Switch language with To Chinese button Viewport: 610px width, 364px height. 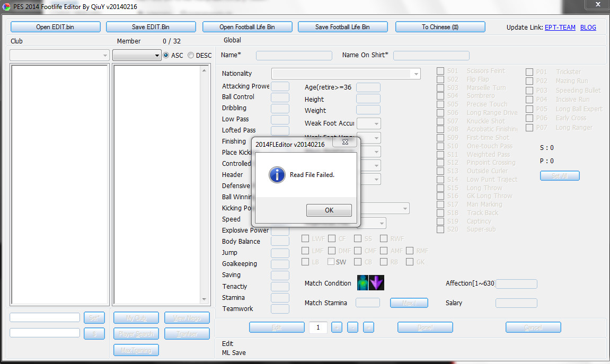click(440, 27)
